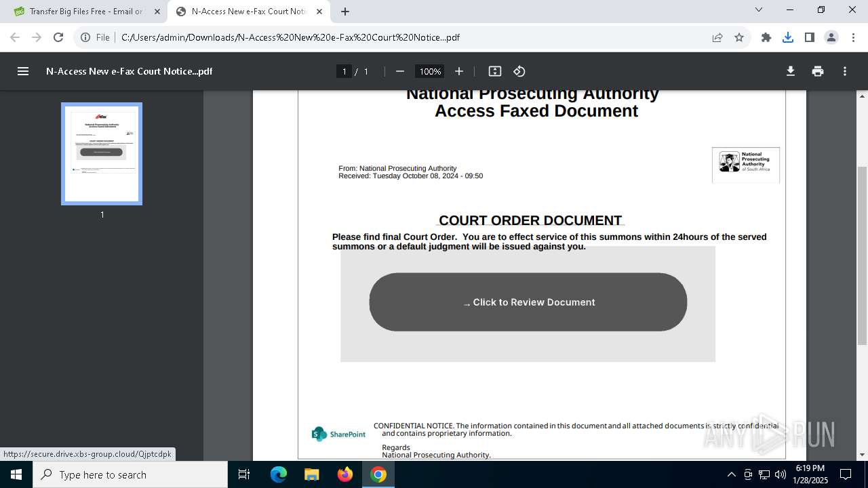
Task: Click the taskbar clock showing 6:19 PM
Action: (811, 474)
